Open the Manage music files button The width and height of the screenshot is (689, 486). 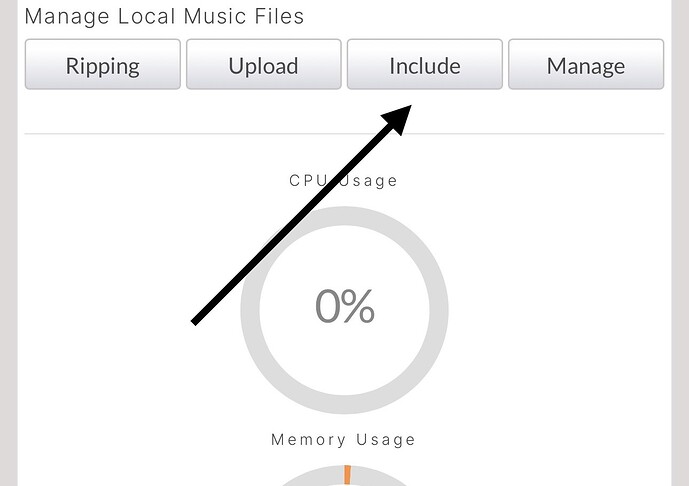click(x=586, y=64)
